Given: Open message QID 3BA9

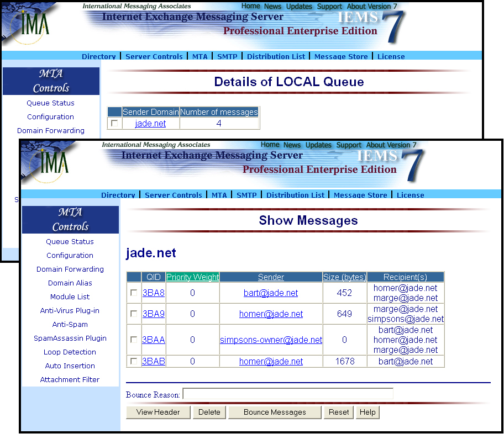Looking at the screenshot, I should click(x=153, y=314).
